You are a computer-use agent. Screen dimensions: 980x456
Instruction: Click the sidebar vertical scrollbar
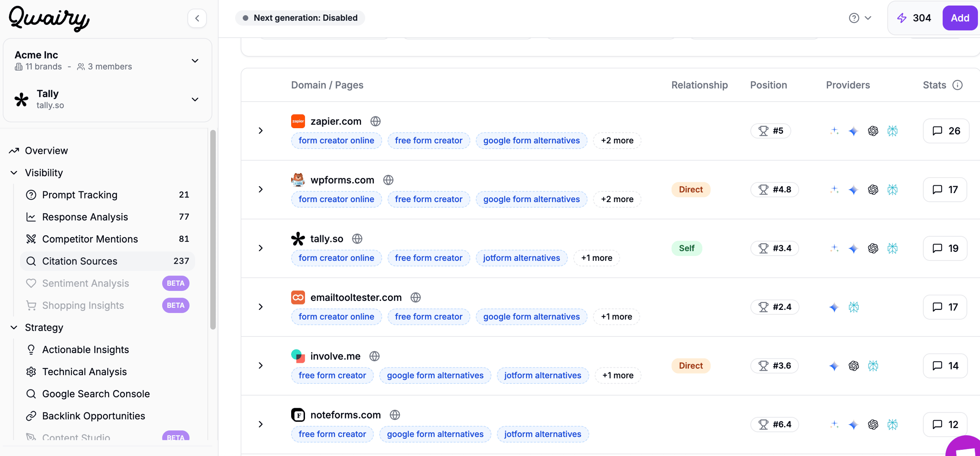(213, 229)
